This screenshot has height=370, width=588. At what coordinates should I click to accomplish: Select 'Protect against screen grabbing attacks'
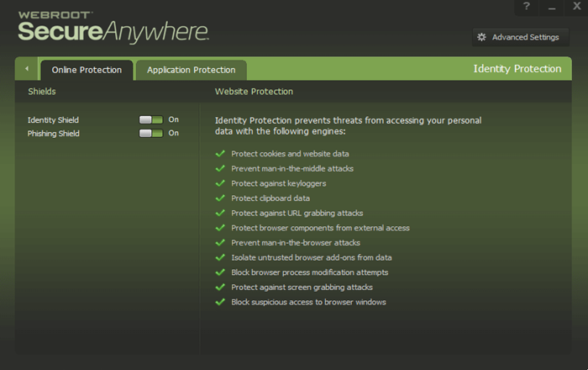(302, 288)
